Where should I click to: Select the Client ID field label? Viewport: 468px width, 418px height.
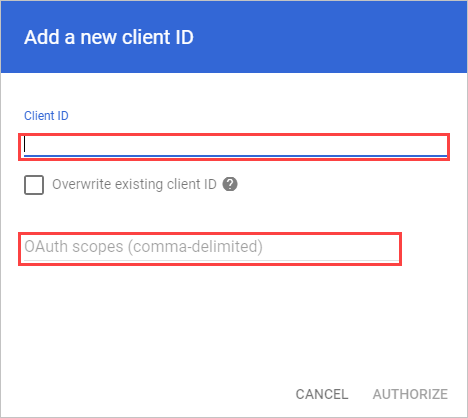46,116
